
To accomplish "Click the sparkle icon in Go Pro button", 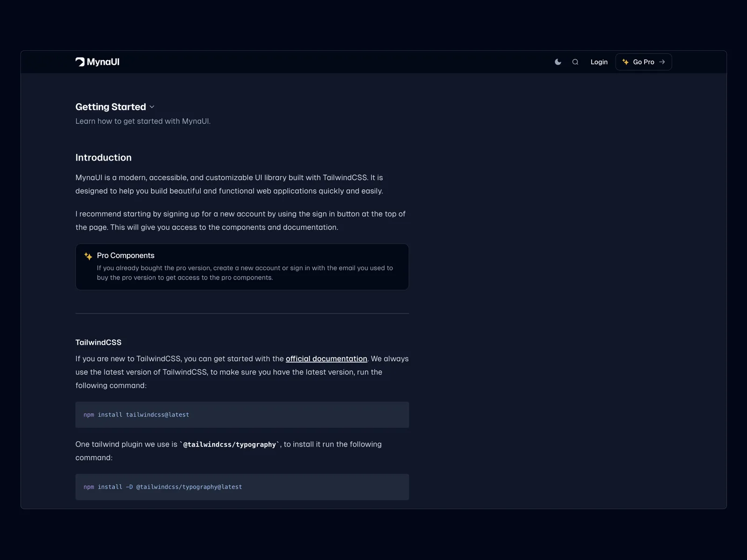I will tap(626, 62).
